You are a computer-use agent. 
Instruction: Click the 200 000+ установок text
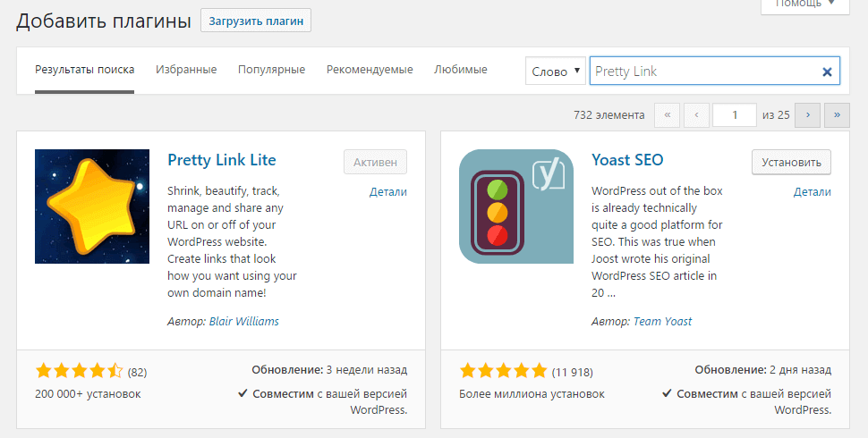[88, 394]
